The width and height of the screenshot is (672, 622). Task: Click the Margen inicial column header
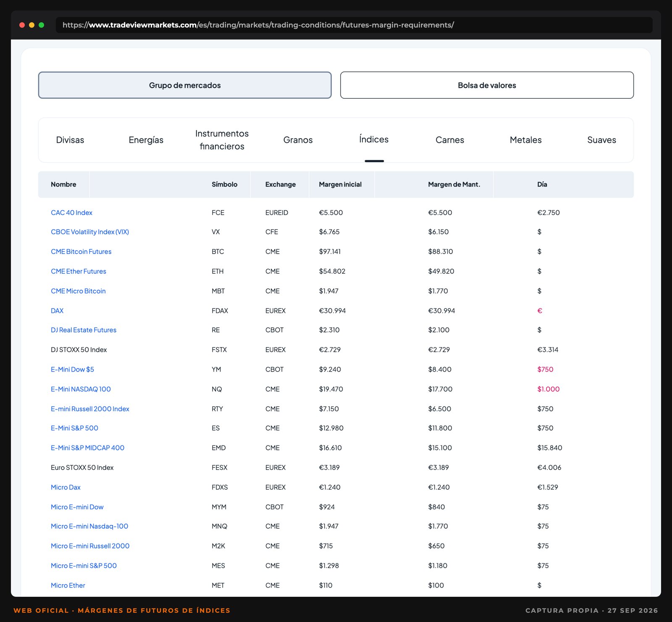340,184
